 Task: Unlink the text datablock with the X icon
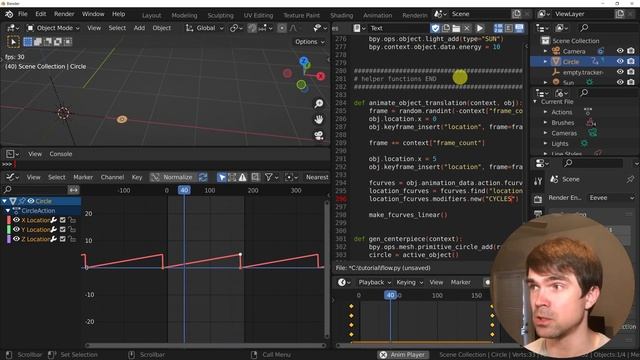(467, 28)
